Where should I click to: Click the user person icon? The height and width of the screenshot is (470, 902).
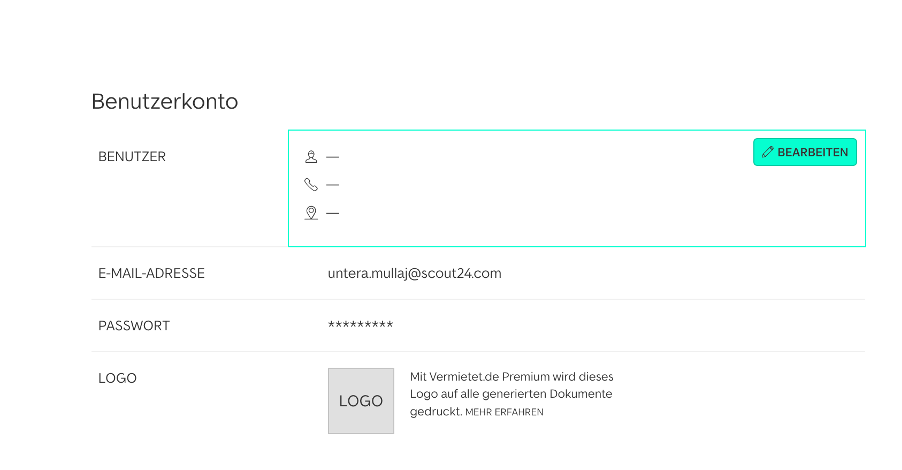[x=311, y=156]
